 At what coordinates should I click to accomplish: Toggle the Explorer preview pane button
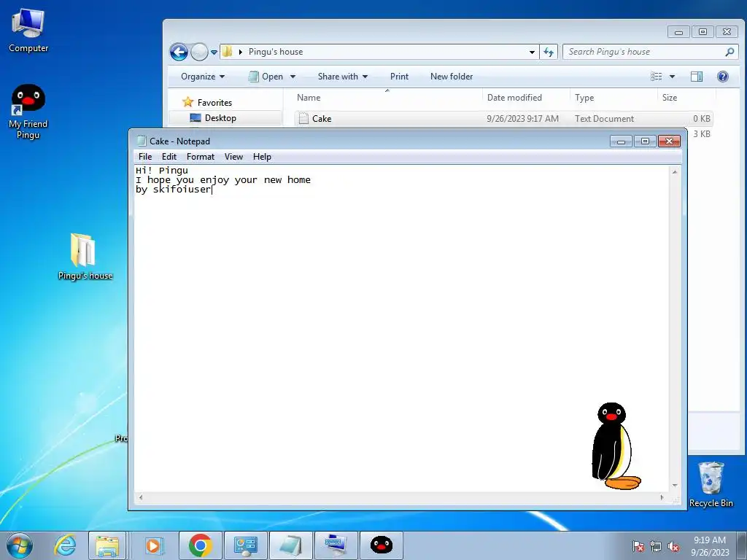click(697, 77)
